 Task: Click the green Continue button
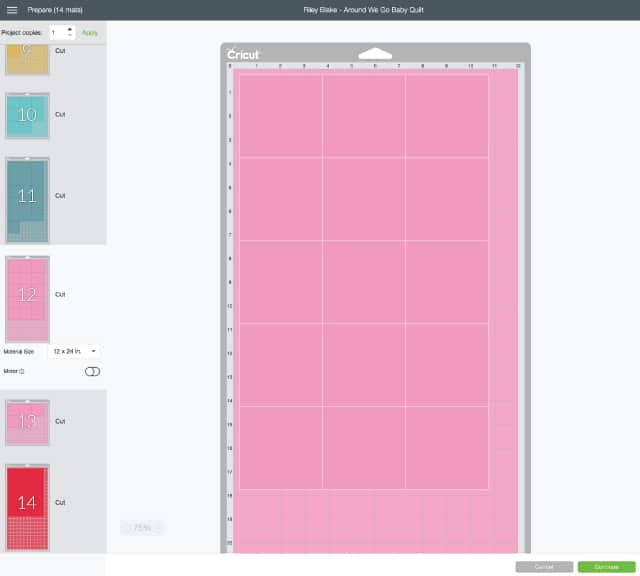coord(607,567)
